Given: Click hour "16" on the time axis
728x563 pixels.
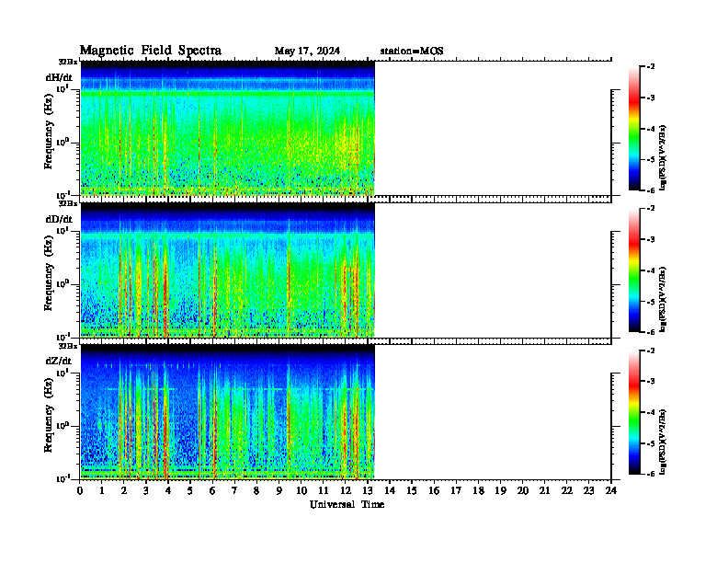Looking at the screenshot, I should (x=434, y=491).
